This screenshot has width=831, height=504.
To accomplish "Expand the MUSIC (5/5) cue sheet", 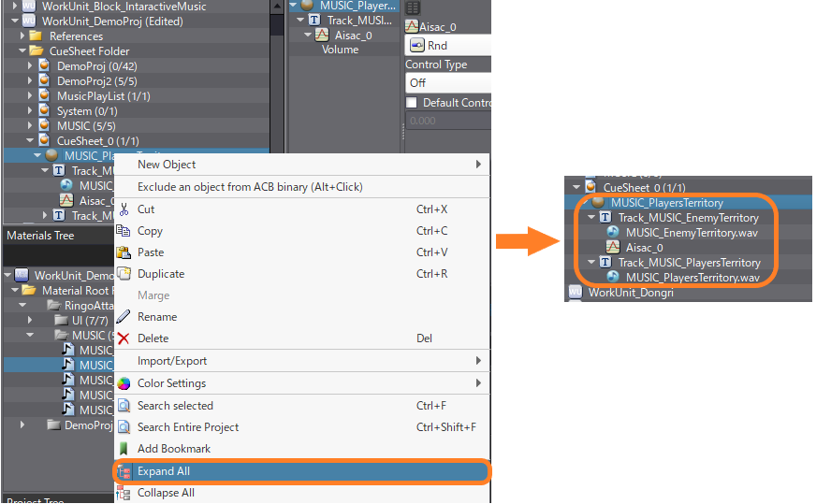I will [30, 125].
